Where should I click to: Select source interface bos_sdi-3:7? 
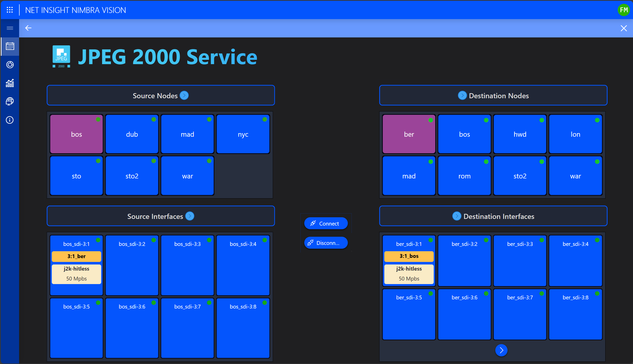187,328
